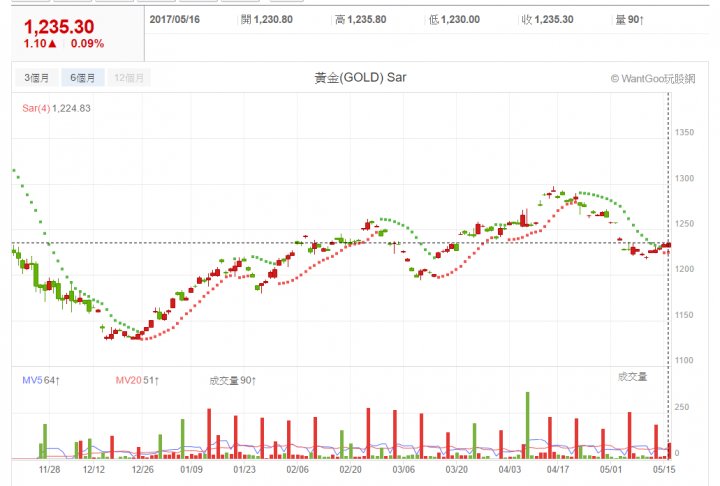Click the 05/15 date axis label

(x=664, y=469)
